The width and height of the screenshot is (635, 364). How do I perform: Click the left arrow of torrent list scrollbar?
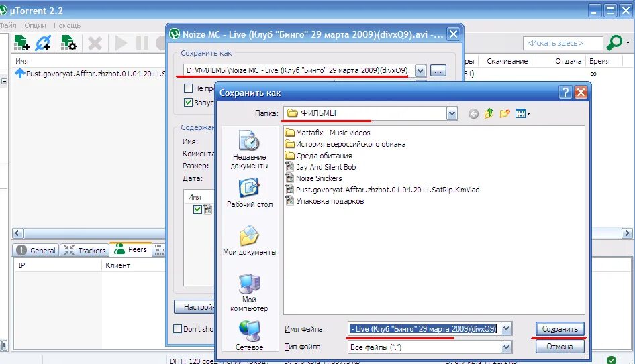(x=18, y=233)
